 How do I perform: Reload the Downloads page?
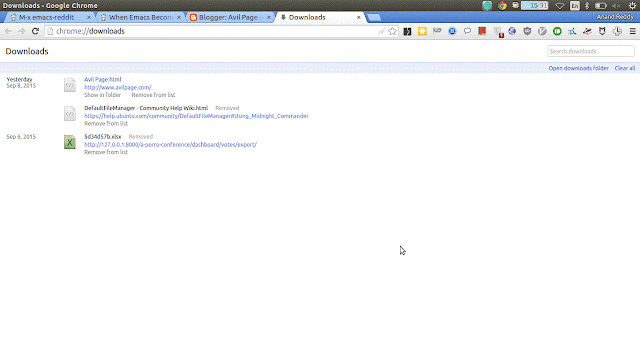coord(36,31)
